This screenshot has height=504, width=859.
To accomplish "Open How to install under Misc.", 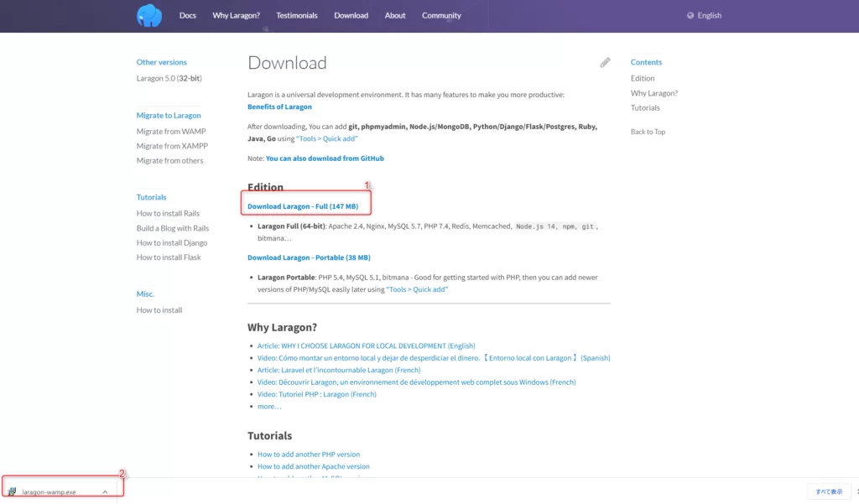I will pyautogui.click(x=159, y=310).
